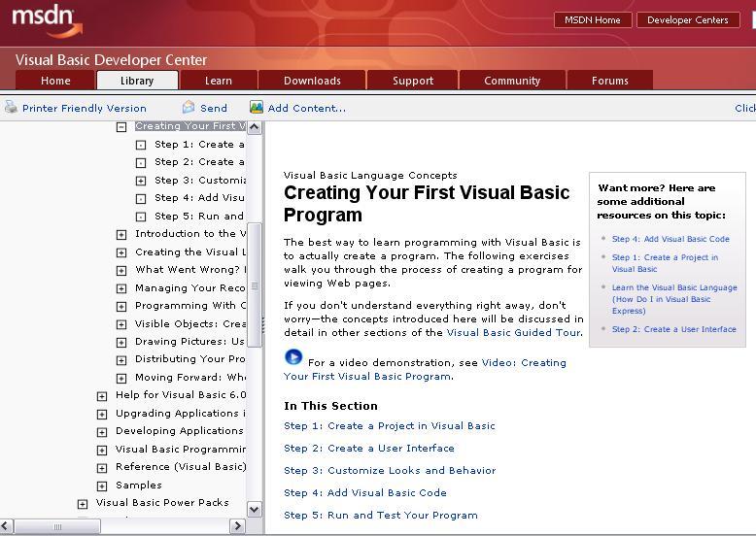Open the Developer Centers button
This screenshot has width=756, height=536.
coord(688,19)
